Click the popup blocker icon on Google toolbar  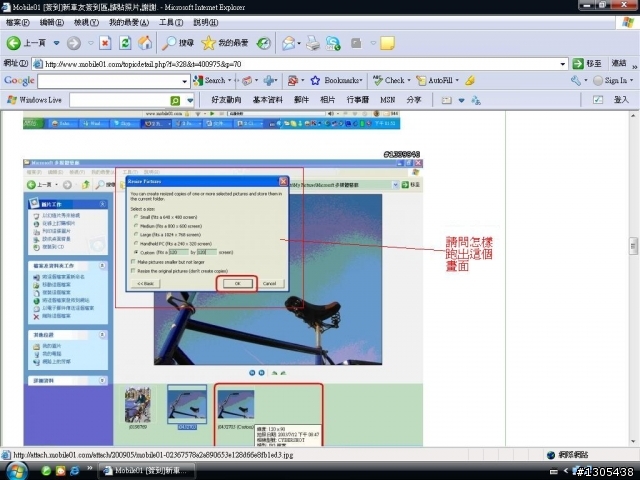point(293,80)
